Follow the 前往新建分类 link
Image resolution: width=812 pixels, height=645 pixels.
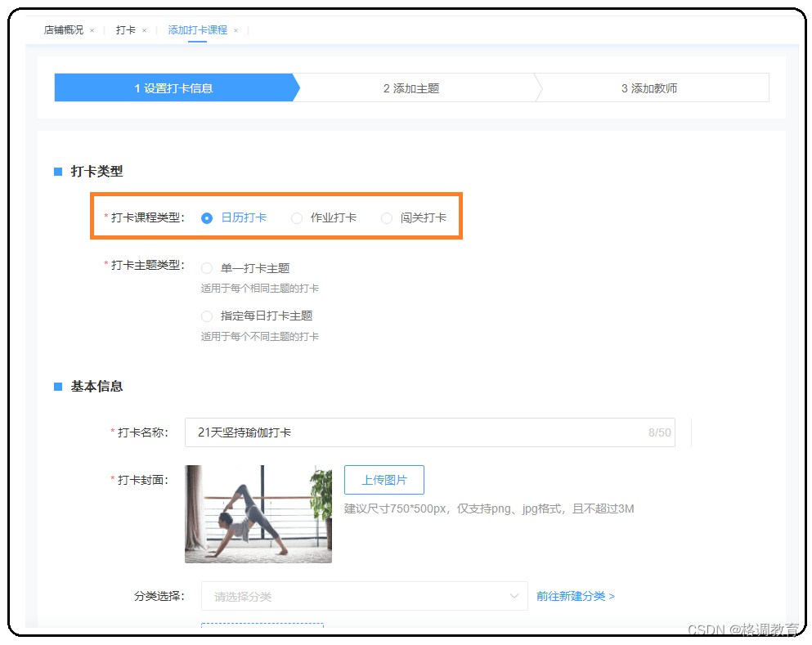tap(576, 597)
